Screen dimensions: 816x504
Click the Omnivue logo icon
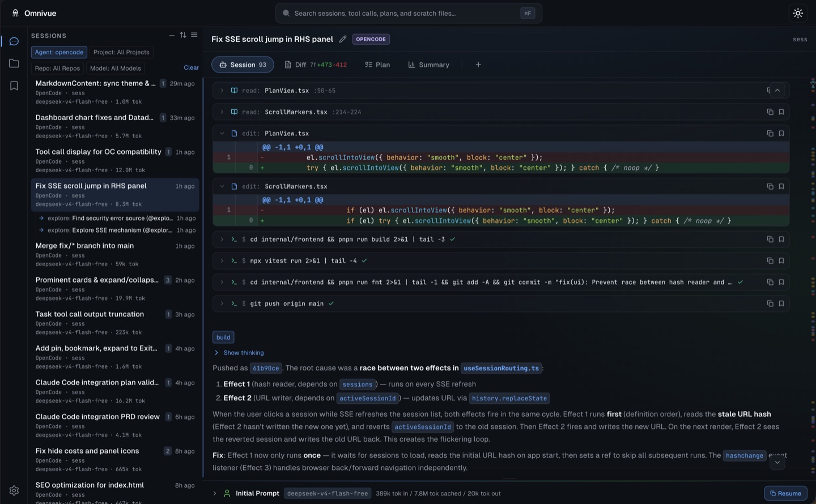tap(15, 13)
